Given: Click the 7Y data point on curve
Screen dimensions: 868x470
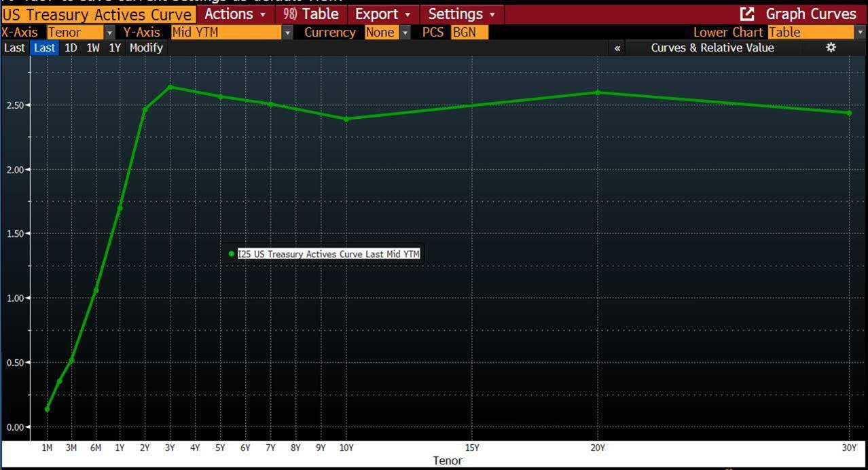Looking at the screenshot, I should (270, 104).
